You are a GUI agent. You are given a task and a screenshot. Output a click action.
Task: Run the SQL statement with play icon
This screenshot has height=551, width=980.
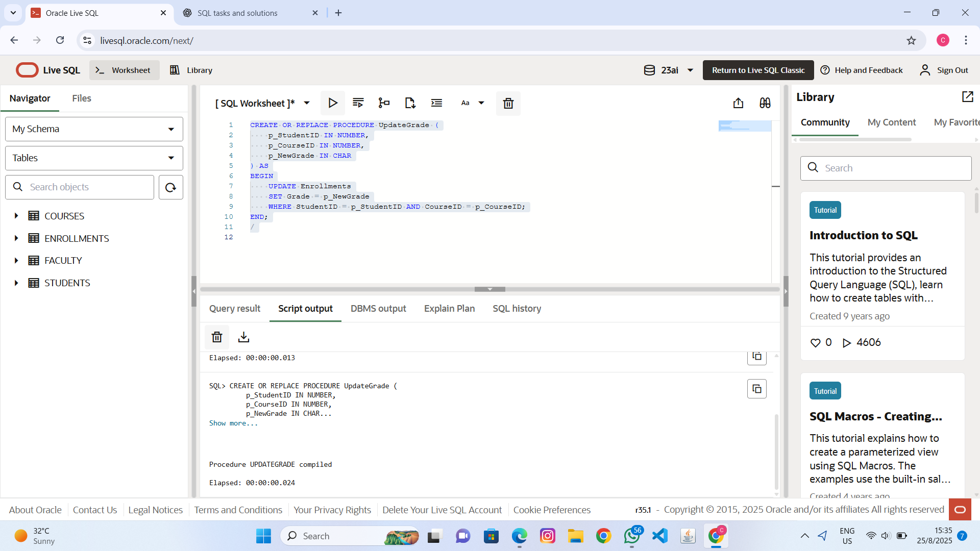332,103
